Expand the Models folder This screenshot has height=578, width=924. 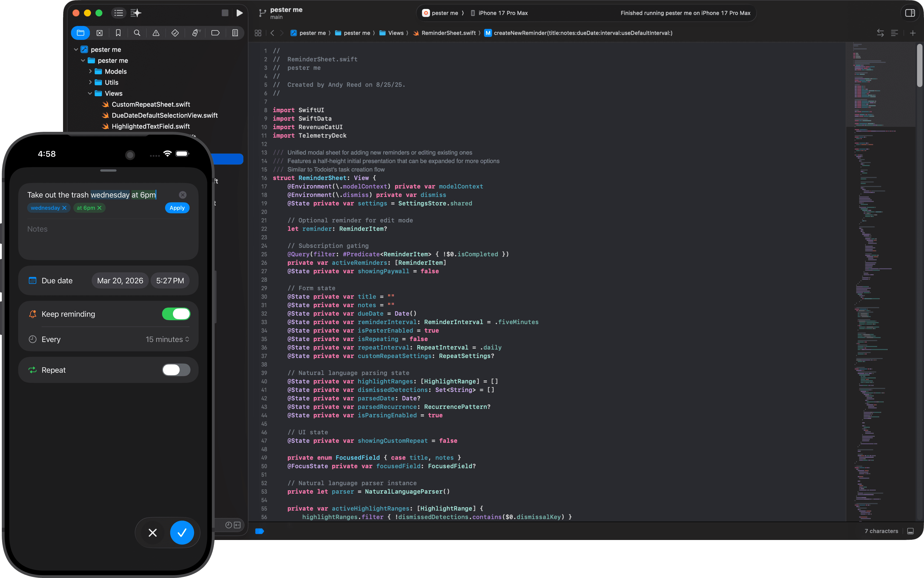(90, 71)
